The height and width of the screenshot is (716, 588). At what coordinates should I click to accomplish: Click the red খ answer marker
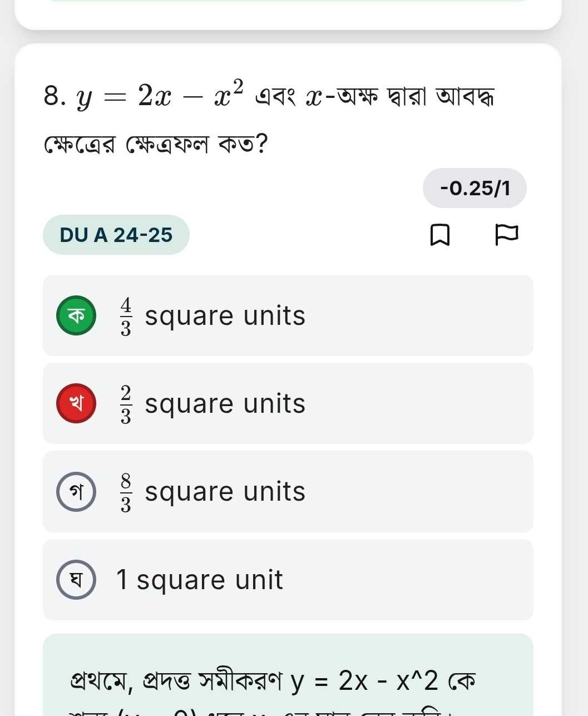[76, 403]
